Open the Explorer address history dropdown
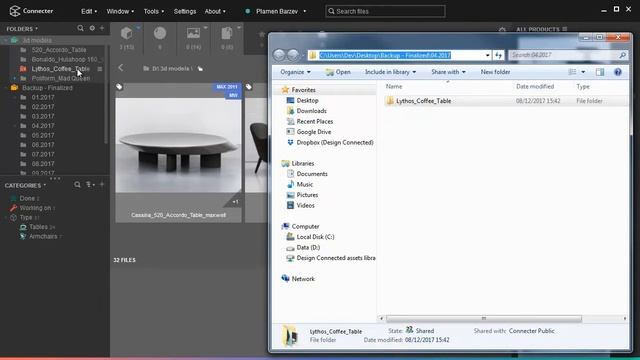 pos(487,55)
